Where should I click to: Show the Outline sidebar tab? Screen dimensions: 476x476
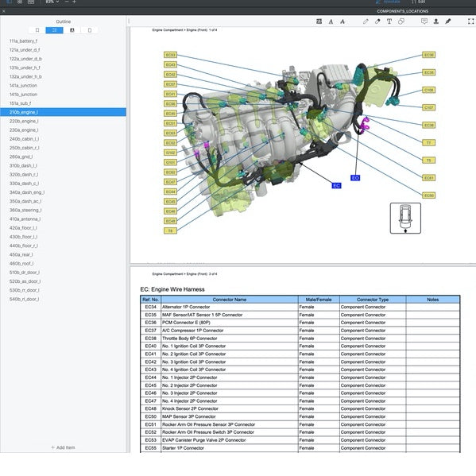point(54,30)
